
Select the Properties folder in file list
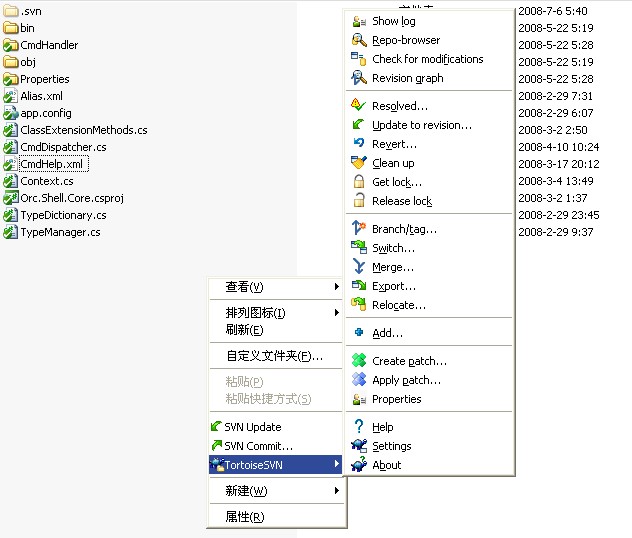click(44, 79)
